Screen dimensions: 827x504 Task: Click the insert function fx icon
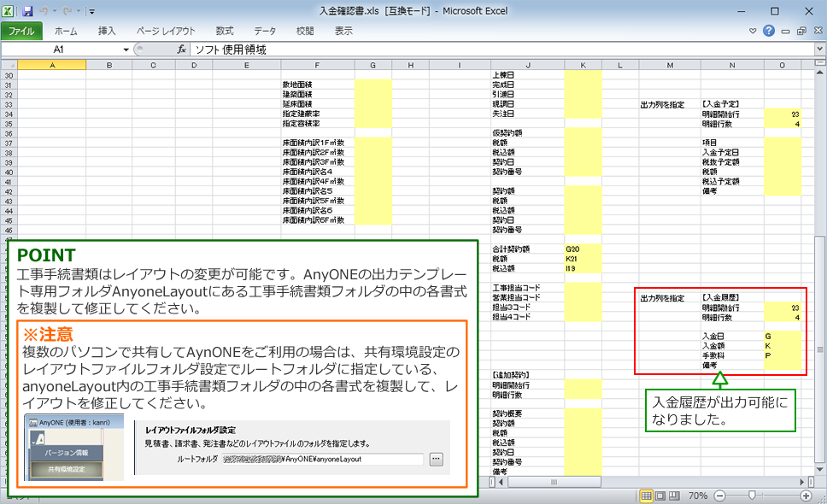181,50
